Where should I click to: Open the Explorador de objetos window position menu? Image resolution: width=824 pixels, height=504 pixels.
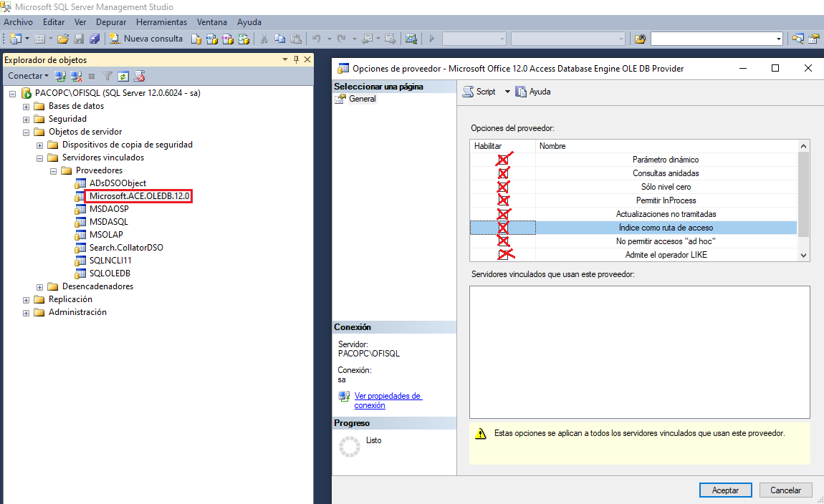pos(285,60)
